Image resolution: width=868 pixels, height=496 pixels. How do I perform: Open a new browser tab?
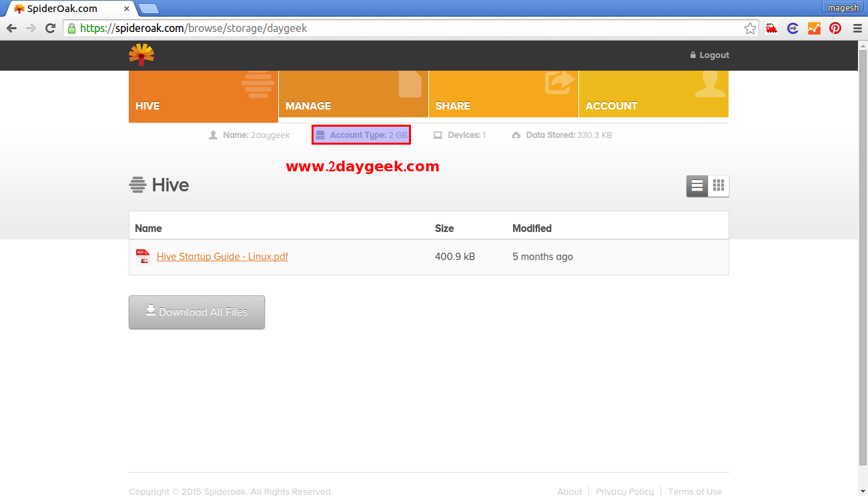coord(148,9)
